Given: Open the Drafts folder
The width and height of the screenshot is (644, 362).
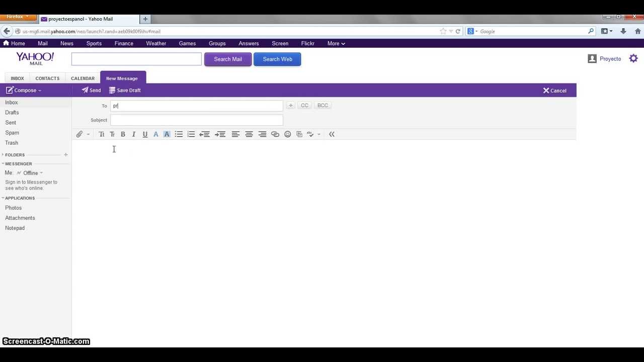Looking at the screenshot, I should click(x=12, y=113).
